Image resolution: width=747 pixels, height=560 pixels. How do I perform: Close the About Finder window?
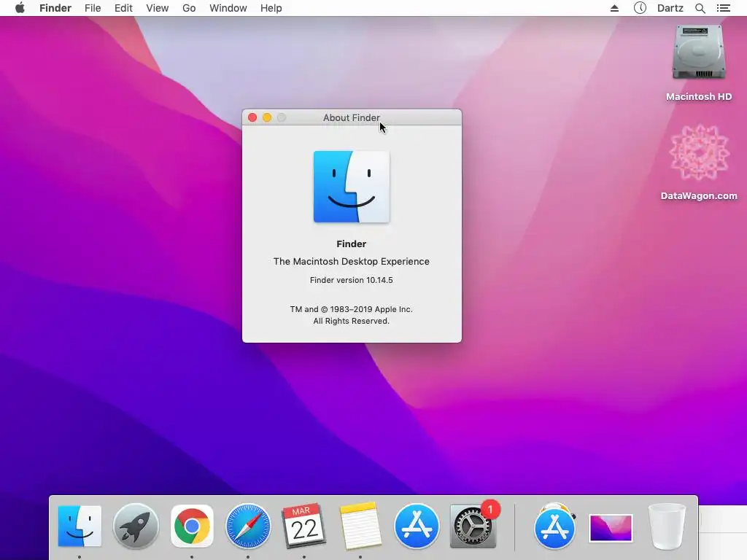click(252, 117)
